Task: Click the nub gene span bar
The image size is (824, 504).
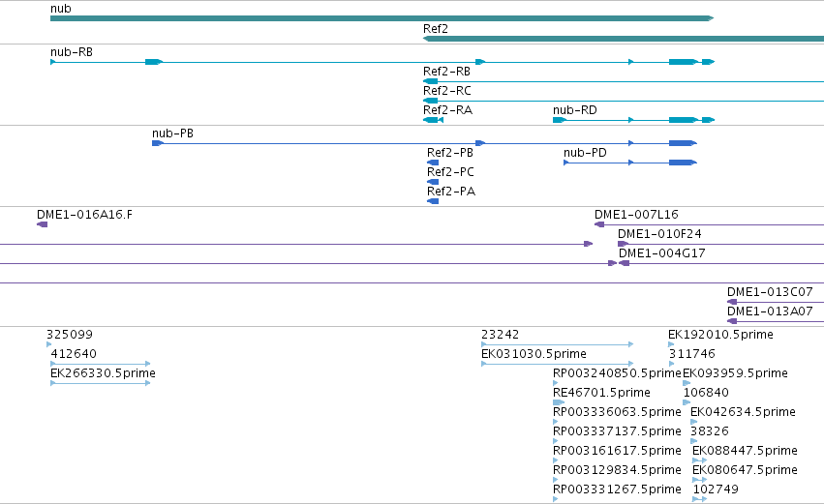Action: tap(382, 18)
